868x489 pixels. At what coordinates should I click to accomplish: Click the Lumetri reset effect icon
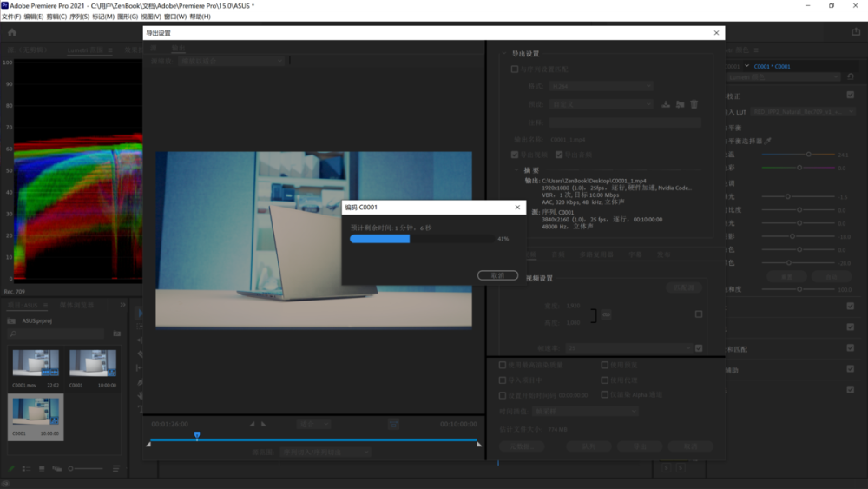coord(851,77)
